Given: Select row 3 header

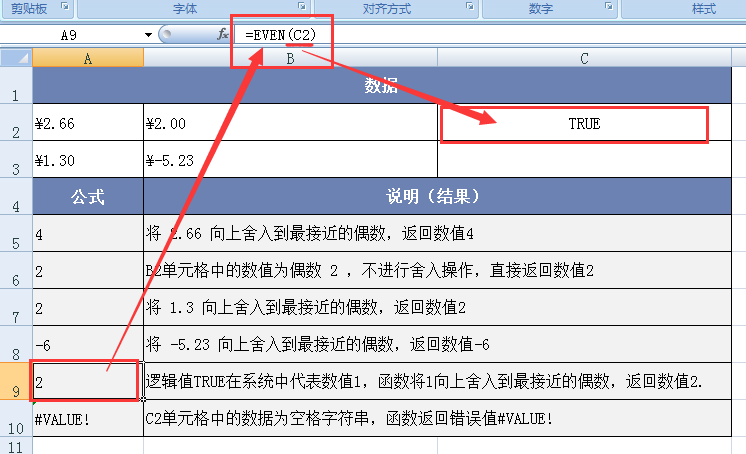Looking at the screenshot, I should point(16,160).
